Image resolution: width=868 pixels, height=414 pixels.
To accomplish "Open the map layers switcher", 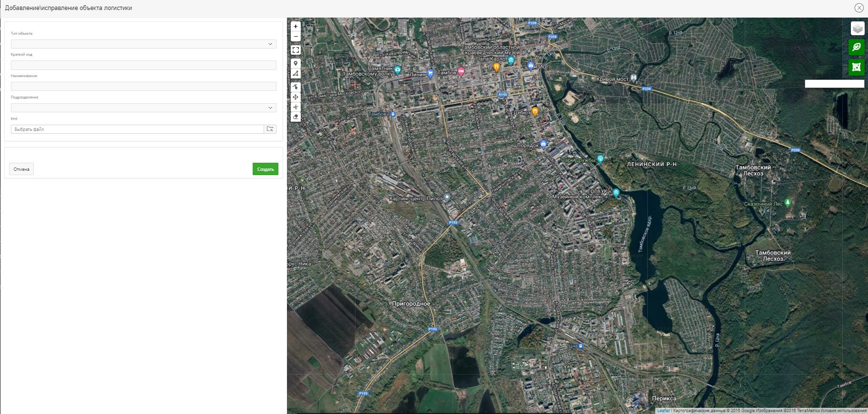I will coord(858,29).
